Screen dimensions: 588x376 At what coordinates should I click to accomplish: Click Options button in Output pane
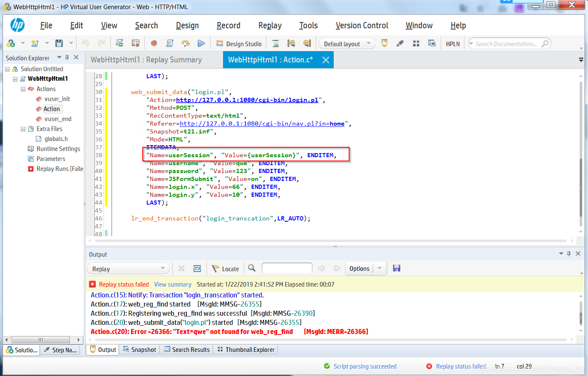tap(359, 269)
